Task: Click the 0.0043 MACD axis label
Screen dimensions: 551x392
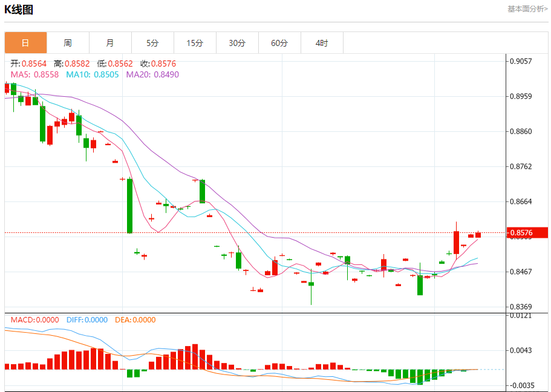Action: (x=521, y=350)
